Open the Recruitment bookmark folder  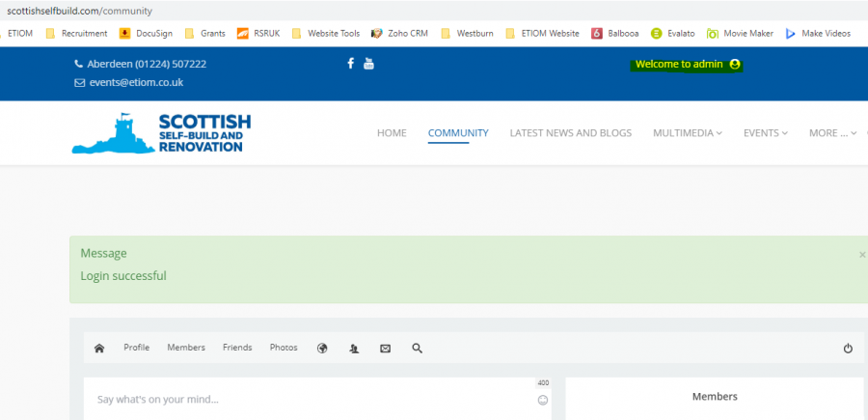[76, 33]
